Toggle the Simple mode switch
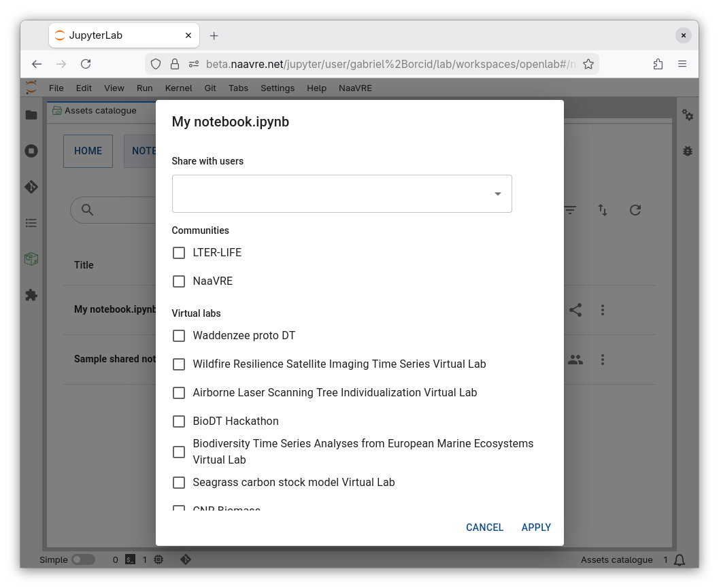Screen dimensions: 719x588 pos(83,560)
